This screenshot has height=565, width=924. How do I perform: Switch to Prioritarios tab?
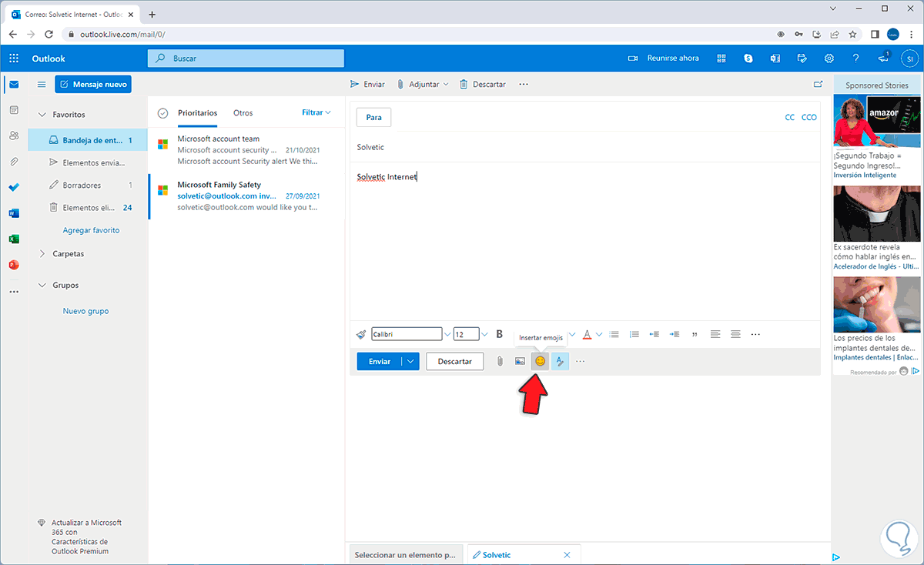click(197, 113)
